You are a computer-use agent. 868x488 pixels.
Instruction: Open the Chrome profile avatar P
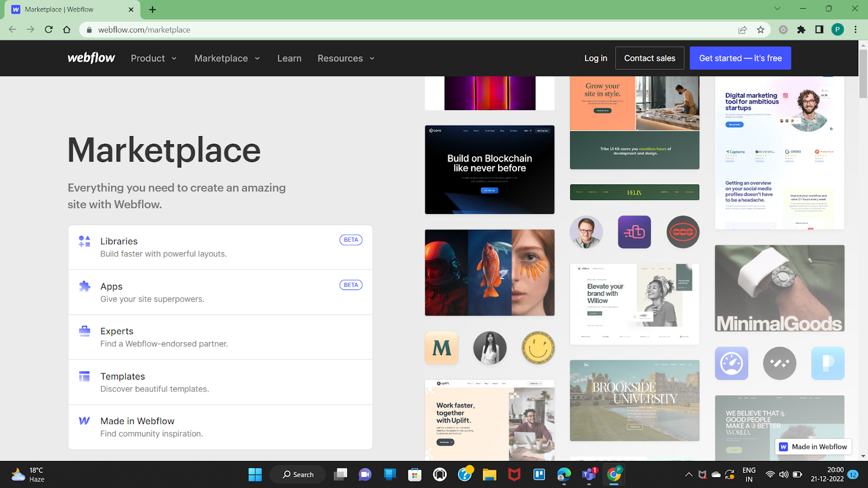[838, 30]
